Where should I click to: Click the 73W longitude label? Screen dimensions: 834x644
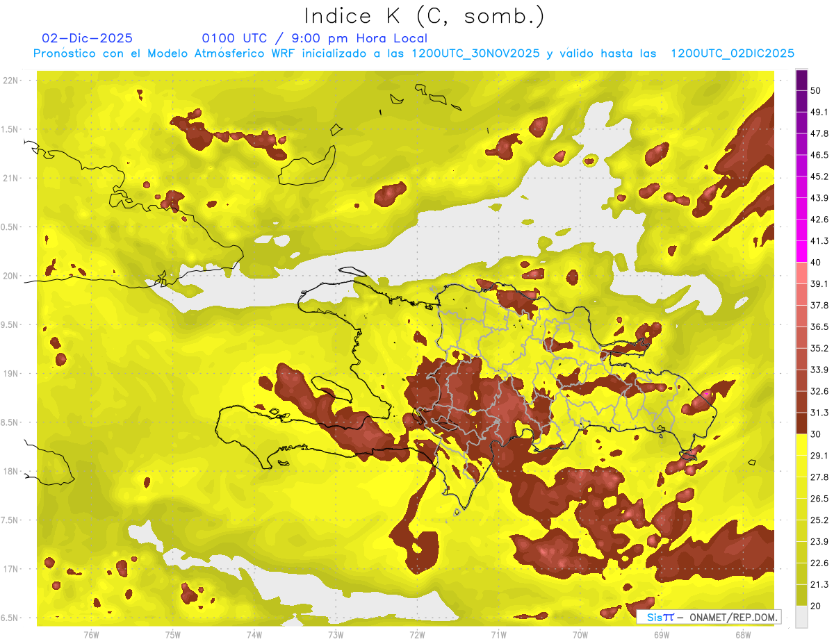point(335,635)
